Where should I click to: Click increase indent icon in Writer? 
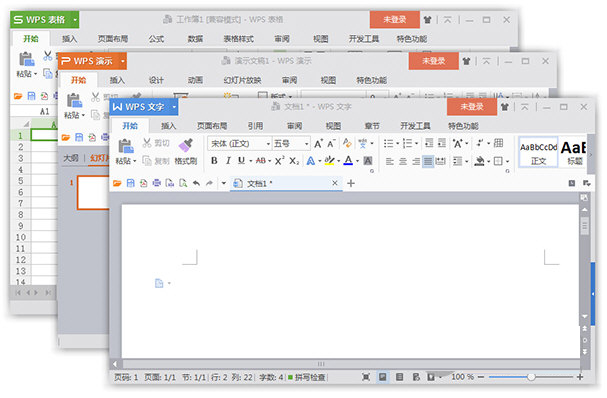[442, 143]
